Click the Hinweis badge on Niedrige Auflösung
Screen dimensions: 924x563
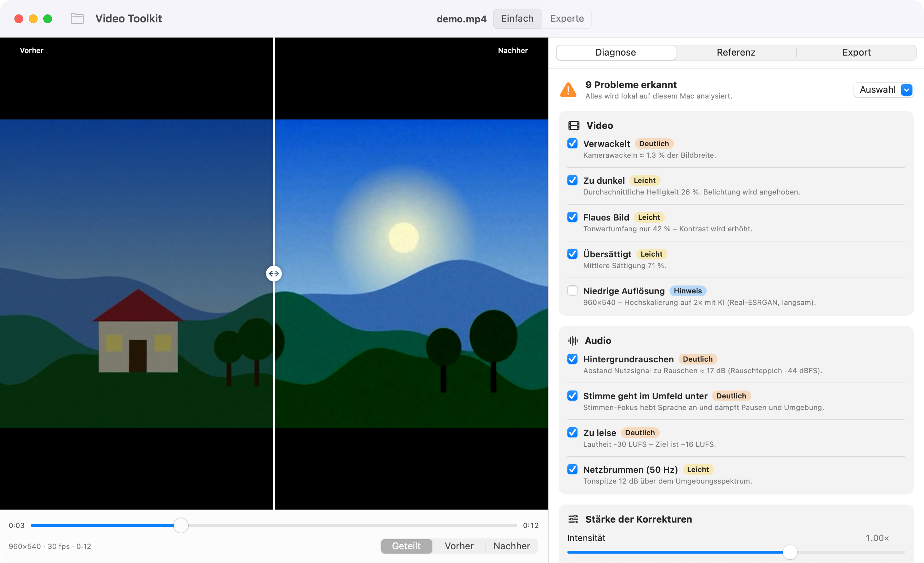pos(687,291)
